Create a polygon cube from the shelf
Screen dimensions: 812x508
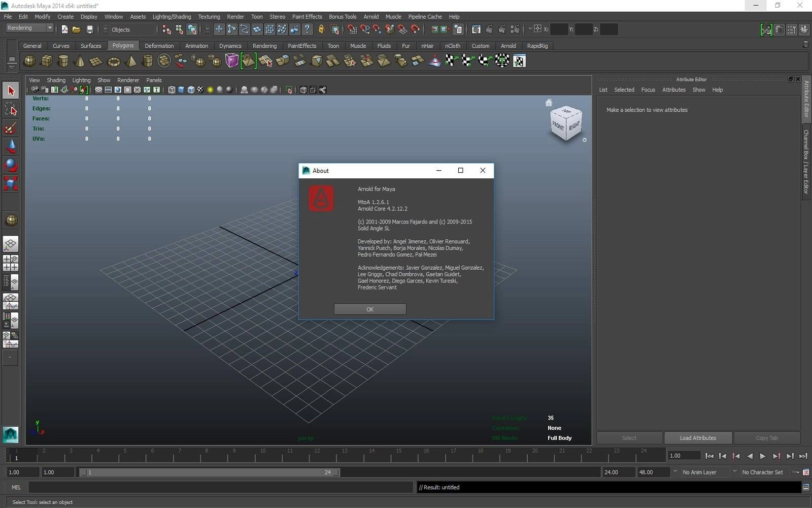click(47, 61)
